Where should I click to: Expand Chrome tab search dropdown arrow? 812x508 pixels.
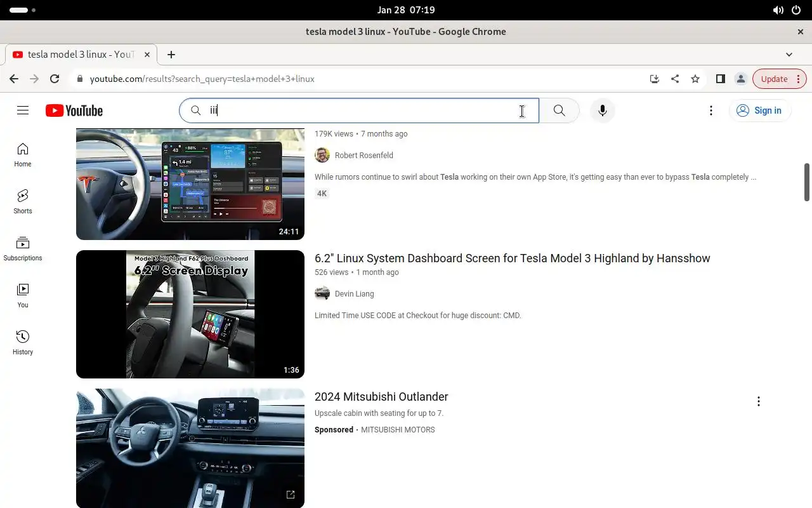tap(789, 55)
